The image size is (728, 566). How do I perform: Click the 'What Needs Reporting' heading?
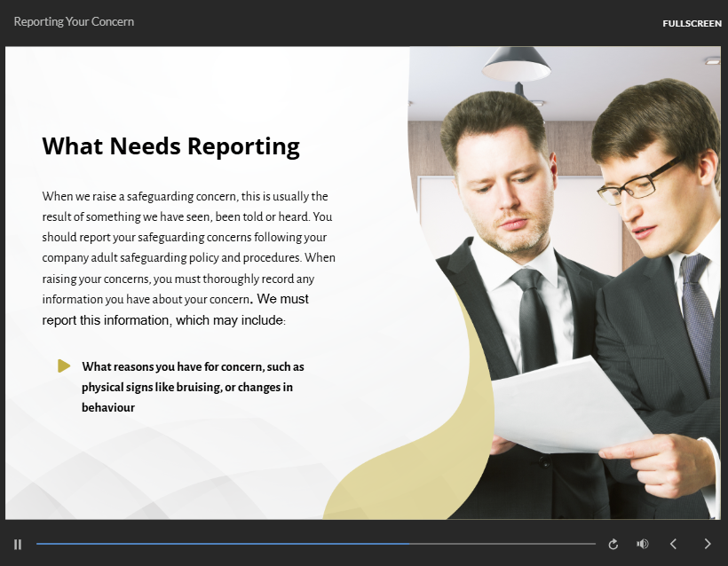pyautogui.click(x=170, y=146)
